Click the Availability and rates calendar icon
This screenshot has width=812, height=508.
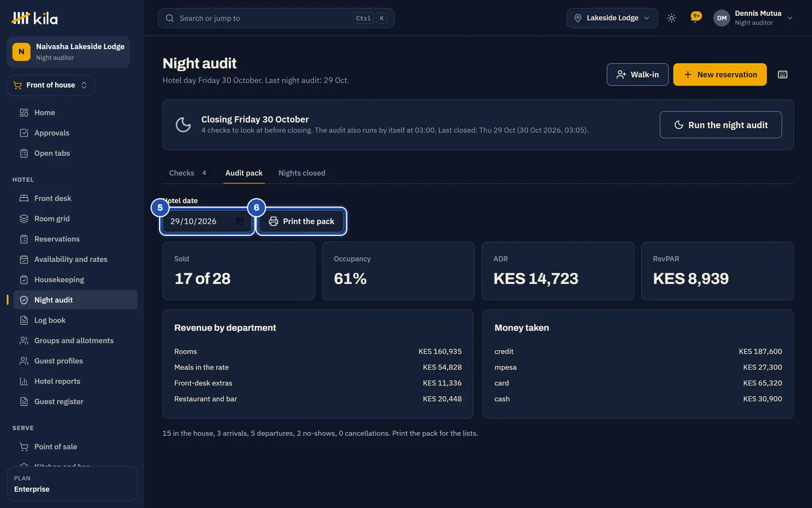tap(24, 260)
